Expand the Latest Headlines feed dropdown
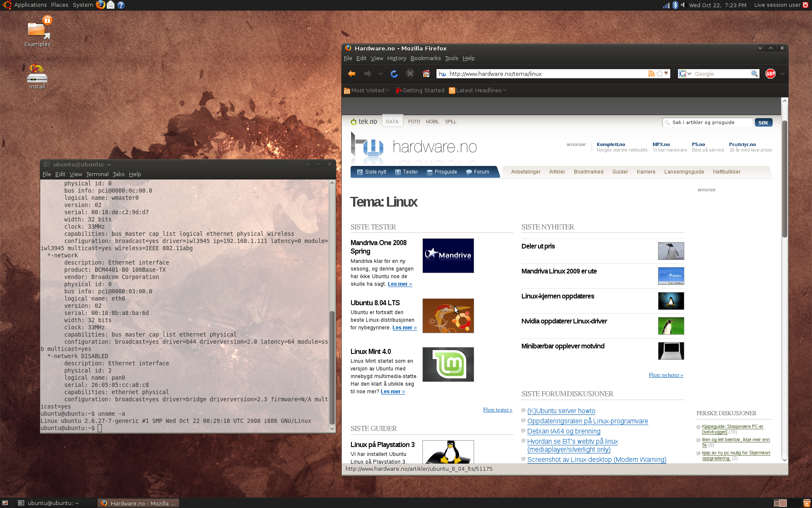The height and width of the screenshot is (508, 812). [x=477, y=91]
